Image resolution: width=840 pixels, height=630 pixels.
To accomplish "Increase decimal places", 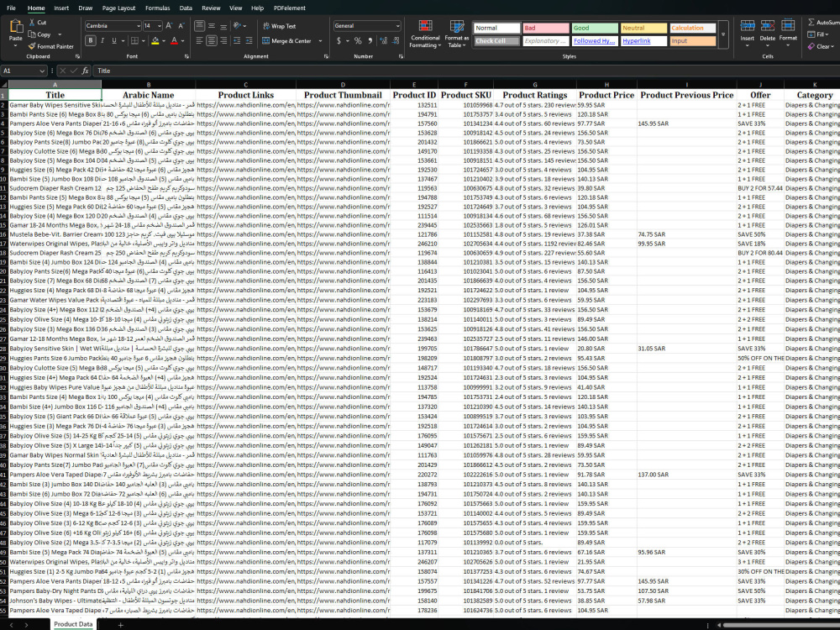I will (383, 40).
